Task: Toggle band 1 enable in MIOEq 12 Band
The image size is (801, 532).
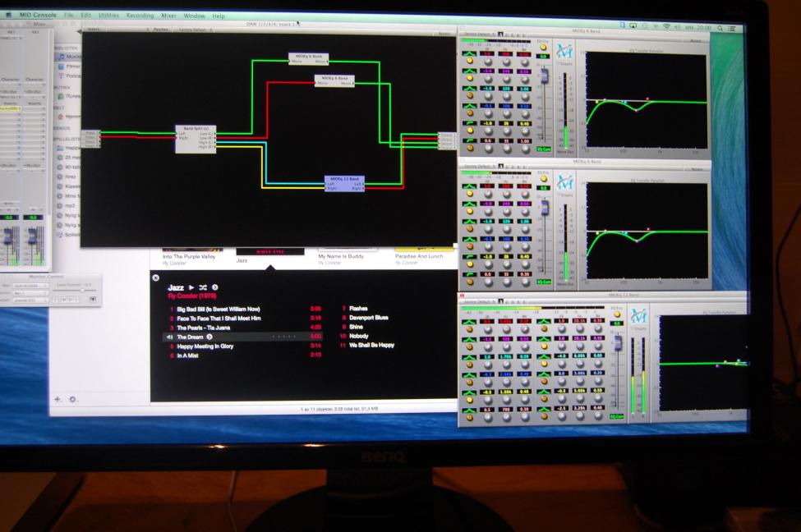Action: pos(469,330)
